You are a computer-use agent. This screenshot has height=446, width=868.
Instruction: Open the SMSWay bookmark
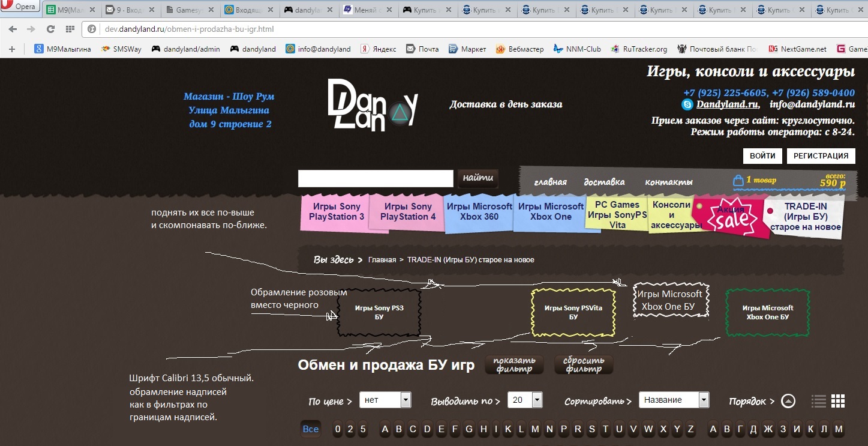121,49
